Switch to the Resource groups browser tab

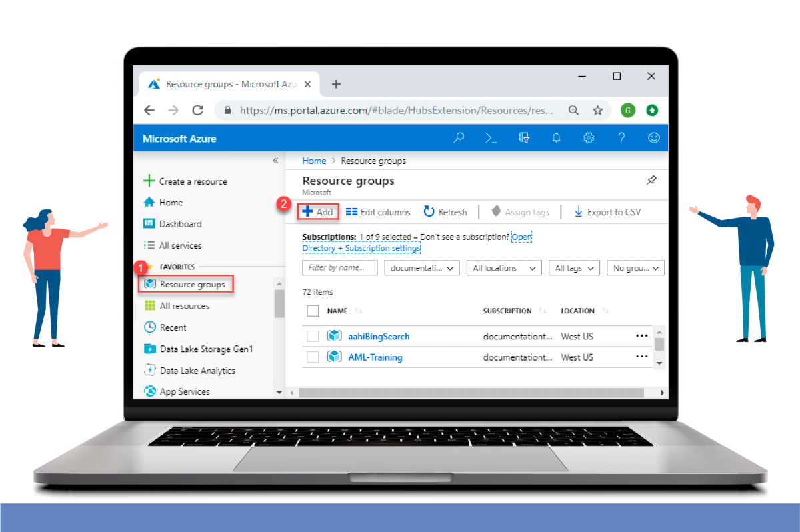click(x=227, y=84)
